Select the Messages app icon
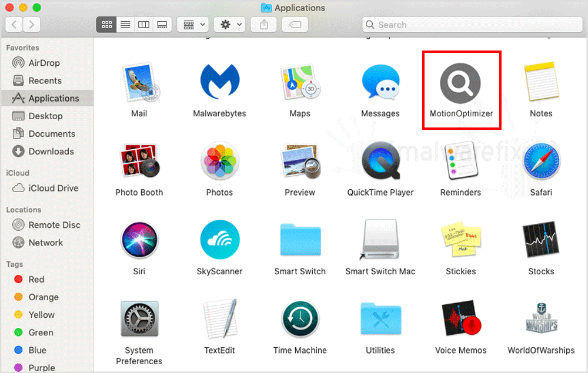The image size is (588, 373). 380,82
